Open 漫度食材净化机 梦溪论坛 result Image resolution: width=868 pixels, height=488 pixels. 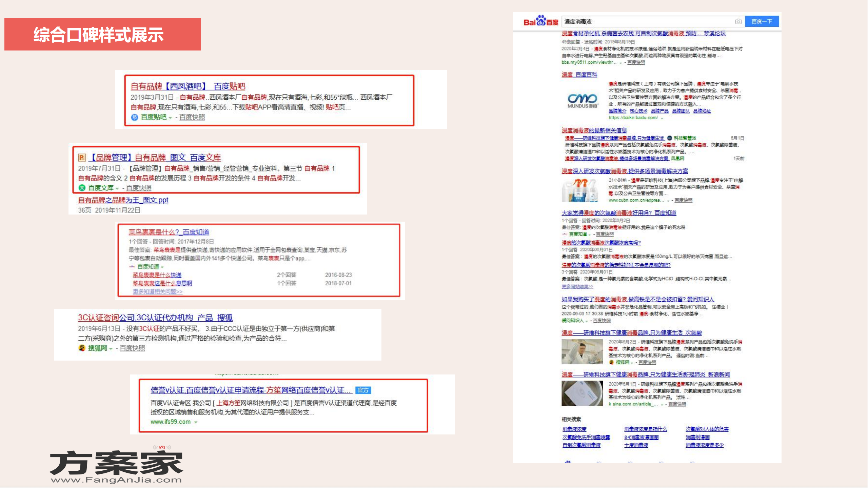tap(644, 33)
